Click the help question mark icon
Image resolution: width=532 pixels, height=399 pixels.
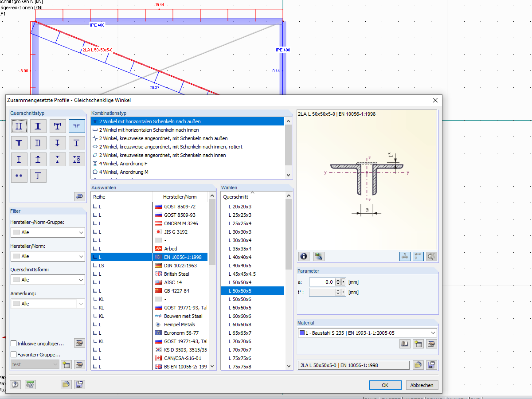16,384
